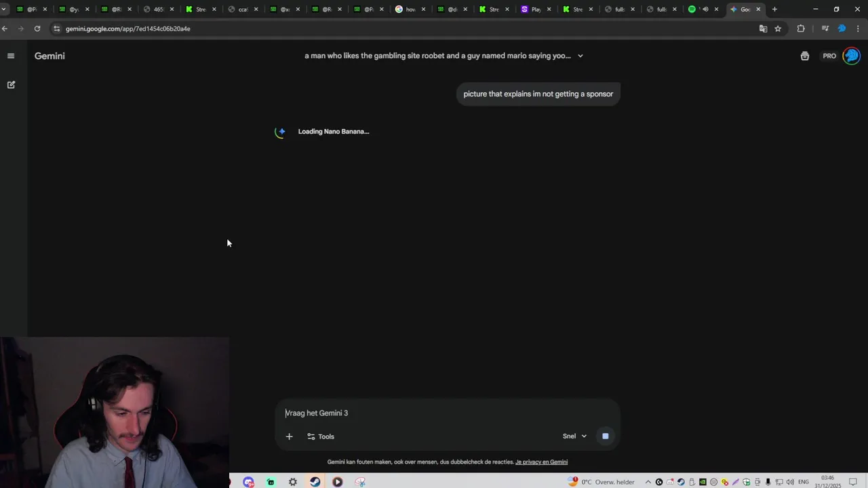Open the gift icon near PRO

tap(804, 56)
